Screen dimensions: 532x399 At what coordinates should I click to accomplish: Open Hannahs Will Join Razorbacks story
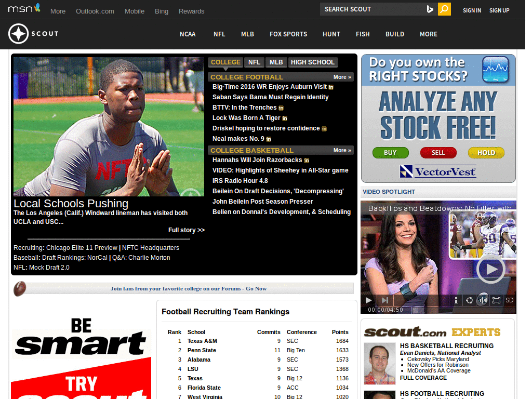coord(257,160)
